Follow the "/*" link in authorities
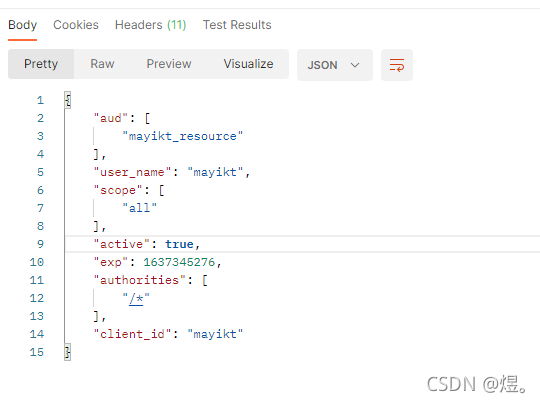This screenshot has width=540, height=403. (x=136, y=298)
